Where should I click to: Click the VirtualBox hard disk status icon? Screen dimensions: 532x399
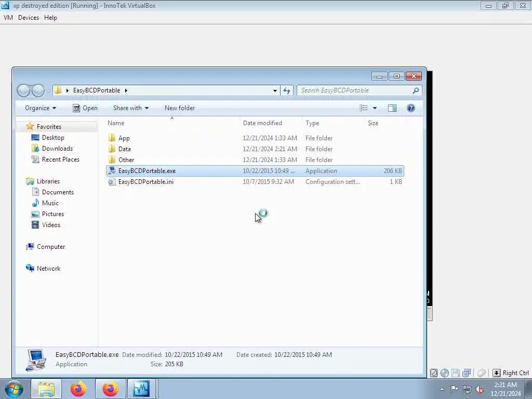(x=434, y=373)
